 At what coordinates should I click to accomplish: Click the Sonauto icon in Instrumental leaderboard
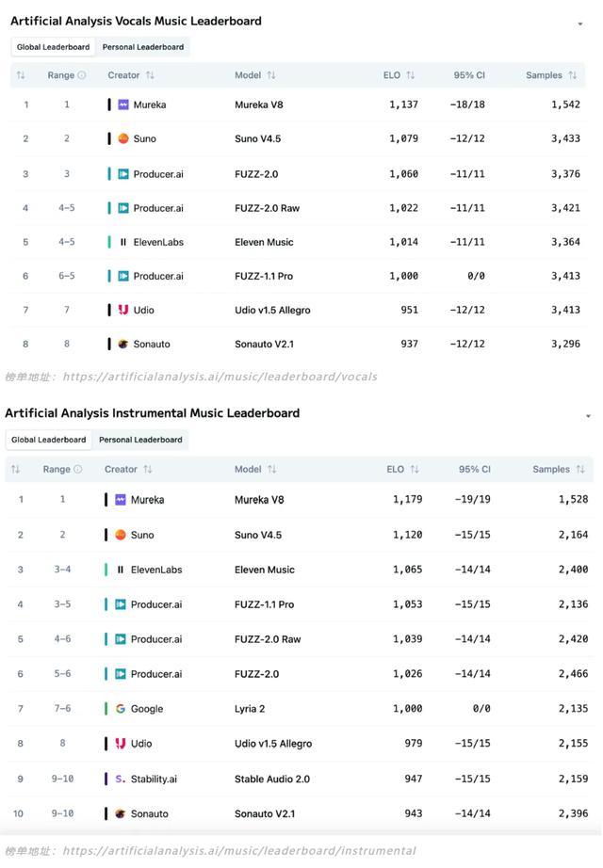tap(121, 813)
